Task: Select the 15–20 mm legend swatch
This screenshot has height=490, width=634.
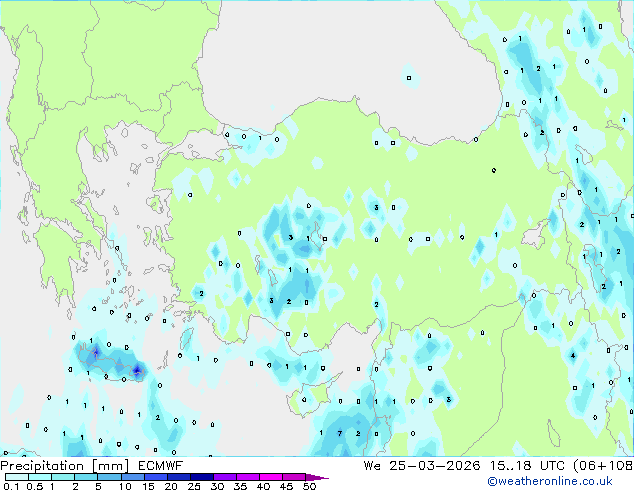Action: tap(156, 477)
